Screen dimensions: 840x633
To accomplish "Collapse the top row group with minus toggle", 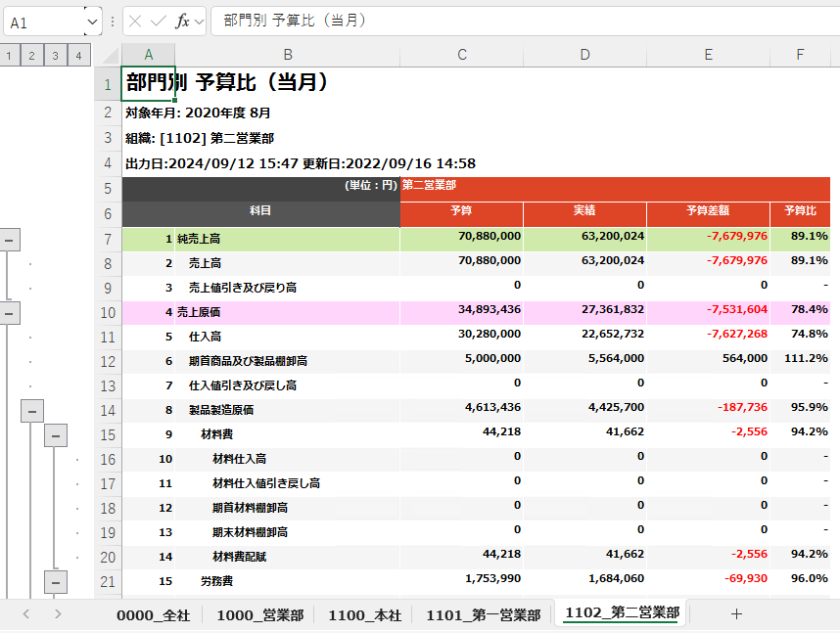I will (10, 239).
